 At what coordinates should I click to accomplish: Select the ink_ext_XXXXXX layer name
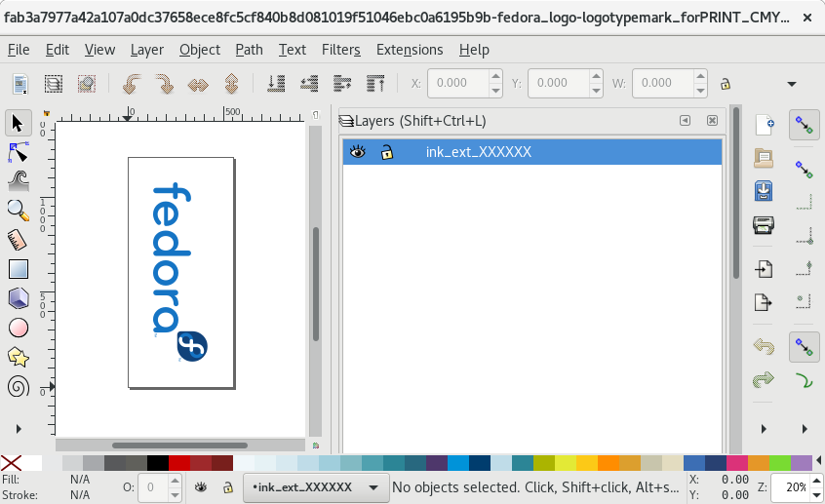pyautogui.click(x=478, y=152)
